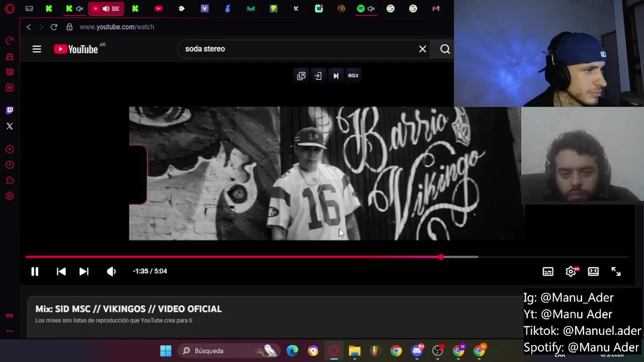The image size is (644, 362).
Task: Open the Mix: SID MSC // VIKINGOS playlist title
Action: click(x=128, y=309)
